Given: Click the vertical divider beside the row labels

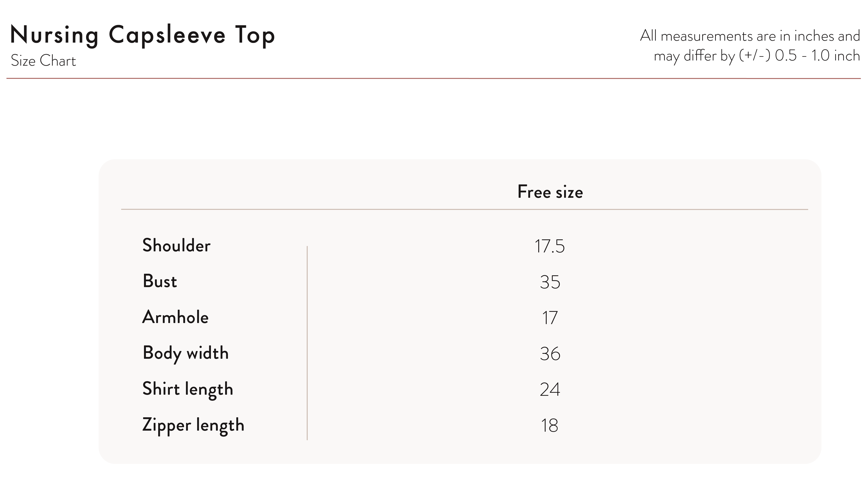Looking at the screenshot, I should (307, 343).
